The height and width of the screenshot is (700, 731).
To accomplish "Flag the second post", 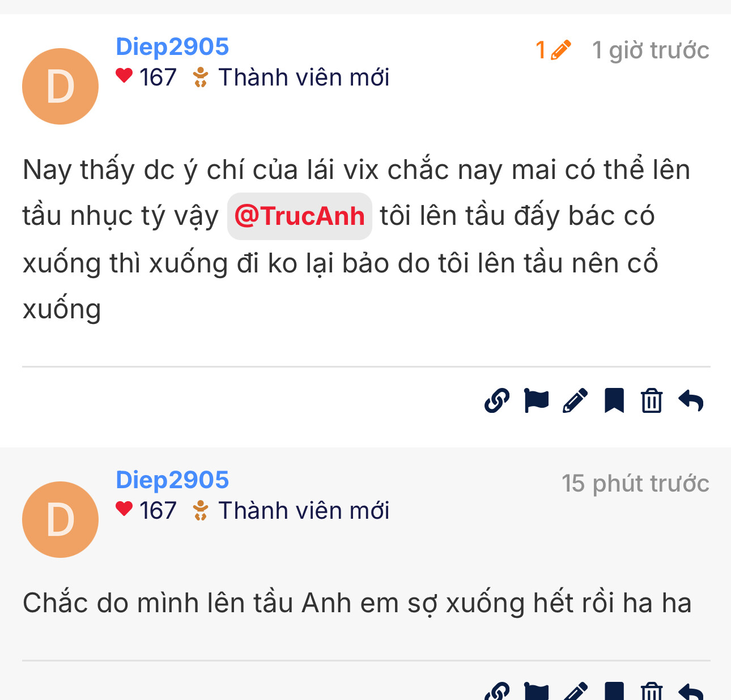I will 536,692.
